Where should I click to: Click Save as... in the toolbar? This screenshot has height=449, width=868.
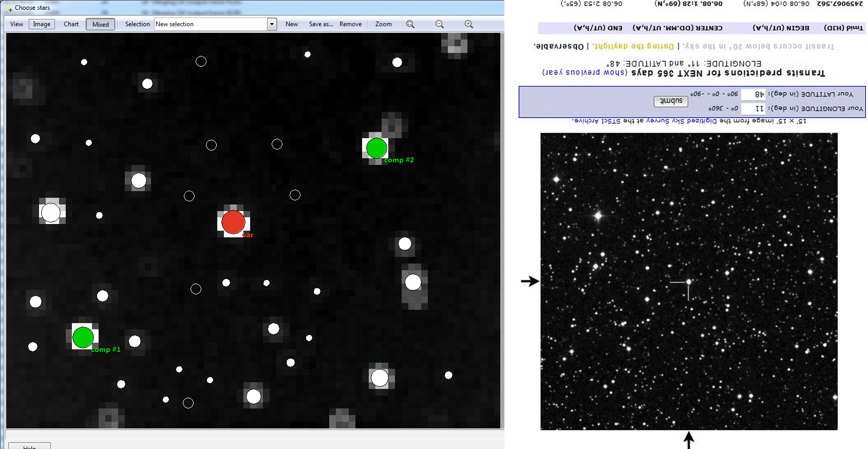coord(321,24)
